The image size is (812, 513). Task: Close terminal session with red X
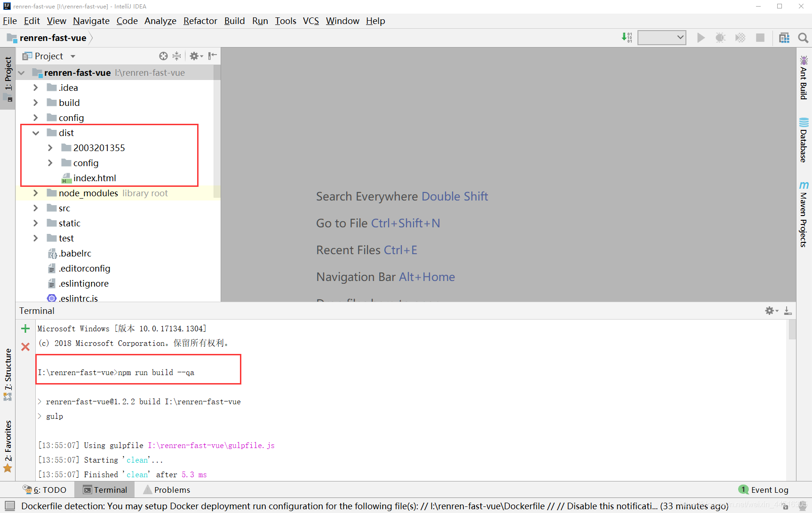coord(25,347)
